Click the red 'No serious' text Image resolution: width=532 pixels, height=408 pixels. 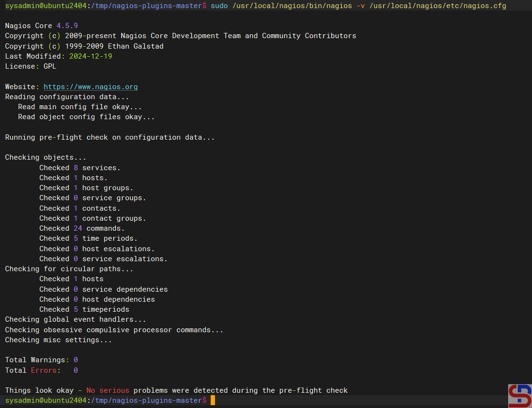(x=108, y=390)
